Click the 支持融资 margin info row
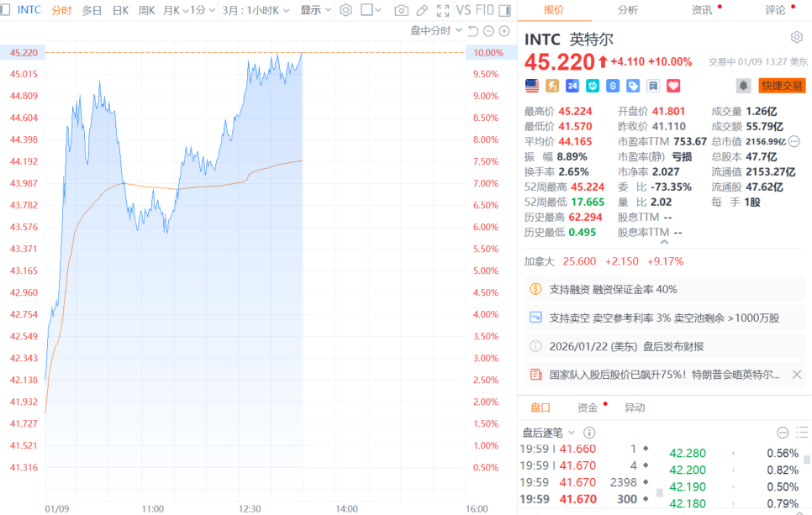The width and height of the screenshot is (812, 515). 664,289
